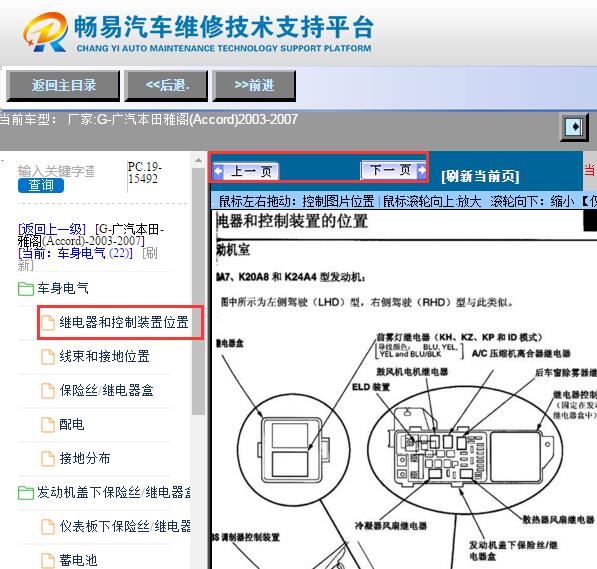Click right arrow icon on 下一页 button
Viewport: 597px width, 569px height.
coord(421,170)
